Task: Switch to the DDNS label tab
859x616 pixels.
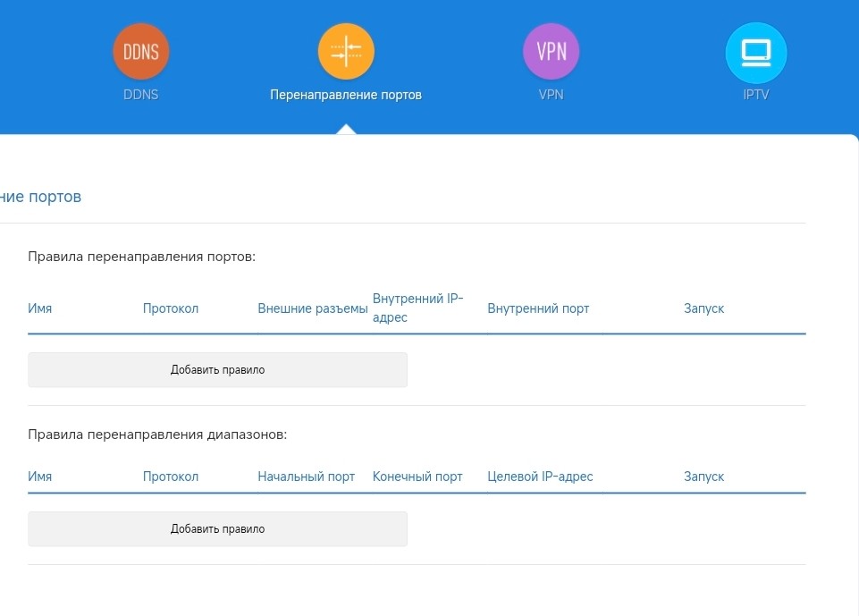Action: point(141,95)
